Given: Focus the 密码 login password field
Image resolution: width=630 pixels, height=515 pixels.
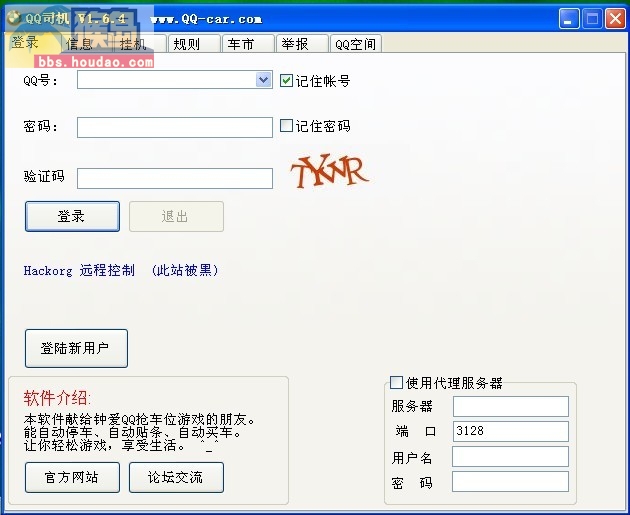Looking at the screenshot, I should point(175,127).
